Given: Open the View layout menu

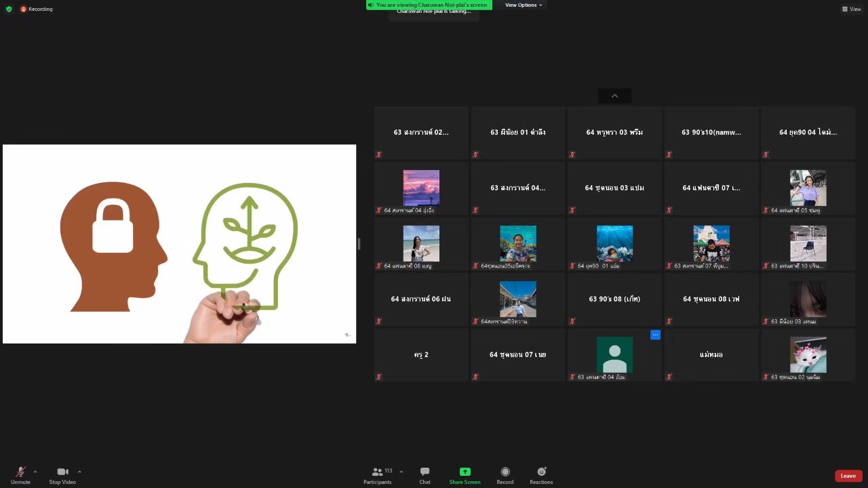Looking at the screenshot, I should click(851, 9).
